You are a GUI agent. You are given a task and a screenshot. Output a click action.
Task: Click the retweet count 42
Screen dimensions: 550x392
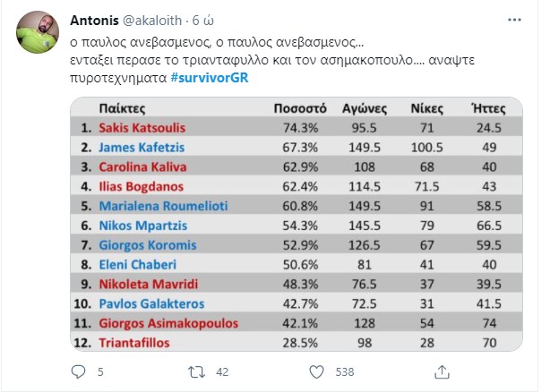coord(222,372)
